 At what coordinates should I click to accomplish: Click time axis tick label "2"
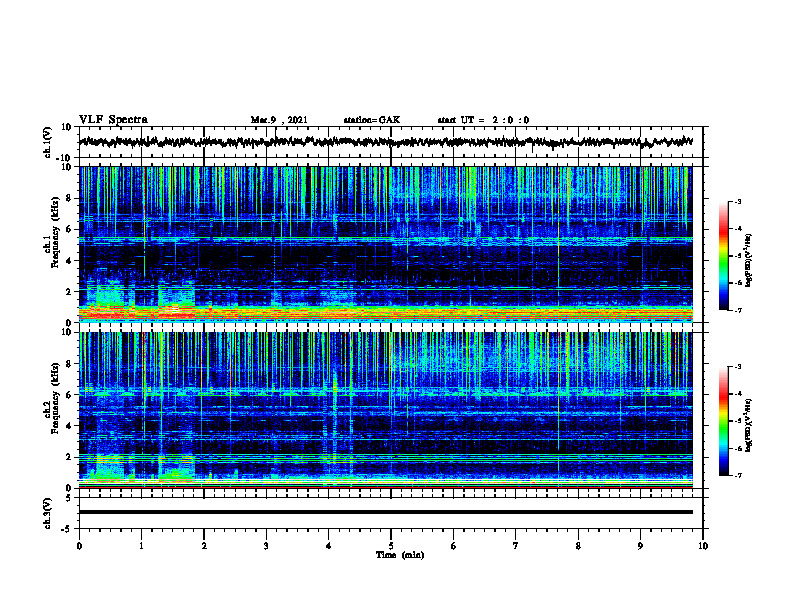[204, 546]
